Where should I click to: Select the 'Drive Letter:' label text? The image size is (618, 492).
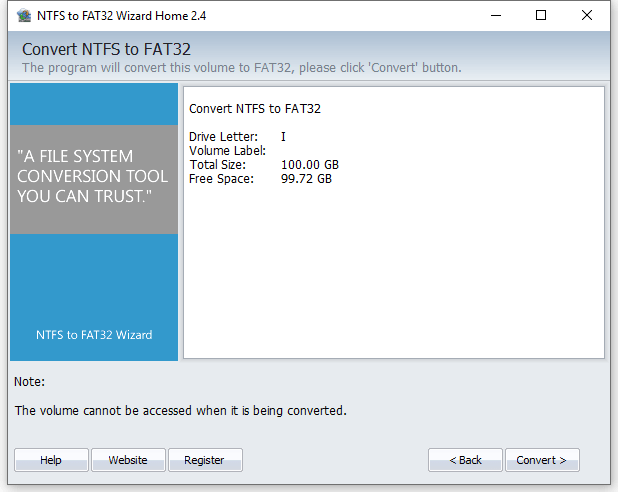coord(223,137)
